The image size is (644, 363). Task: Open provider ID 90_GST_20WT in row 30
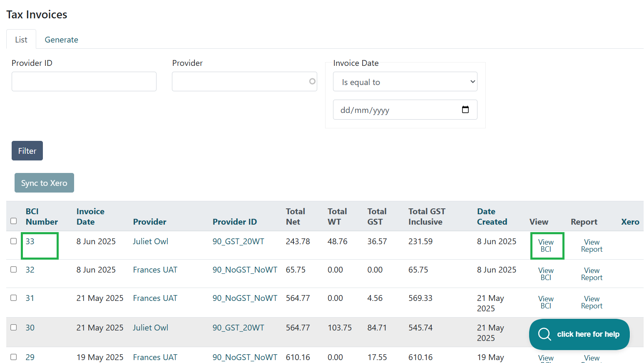pyautogui.click(x=238, y=328)
